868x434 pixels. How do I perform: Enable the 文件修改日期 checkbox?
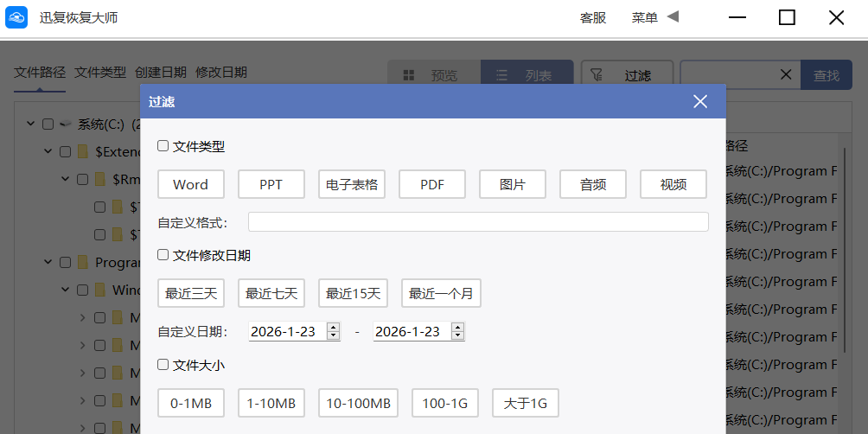tap(163, 255)
